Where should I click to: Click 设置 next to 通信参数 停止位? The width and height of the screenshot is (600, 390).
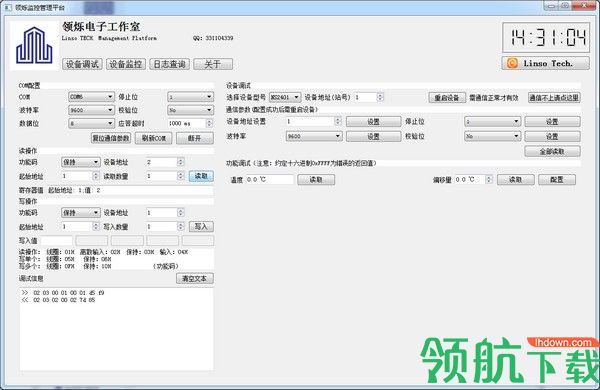[x=552, y=122]
